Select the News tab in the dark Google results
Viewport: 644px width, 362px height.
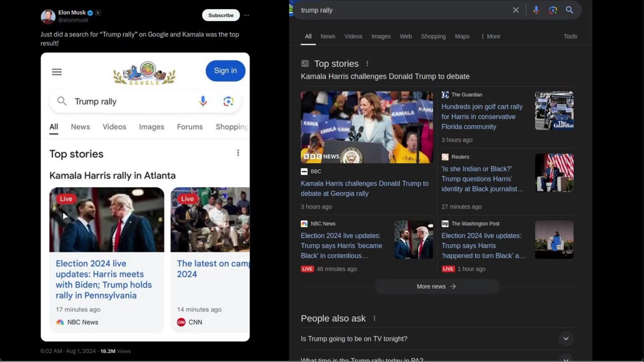328,36
